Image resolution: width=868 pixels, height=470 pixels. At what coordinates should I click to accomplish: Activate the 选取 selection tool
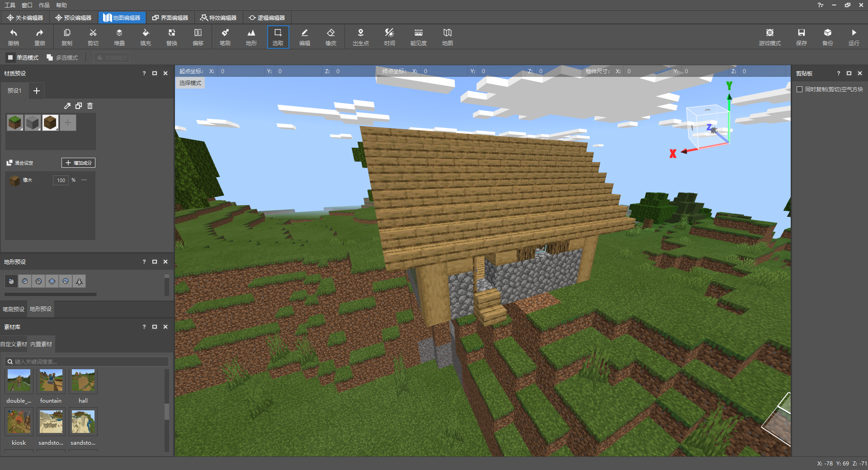pos(278,37)
